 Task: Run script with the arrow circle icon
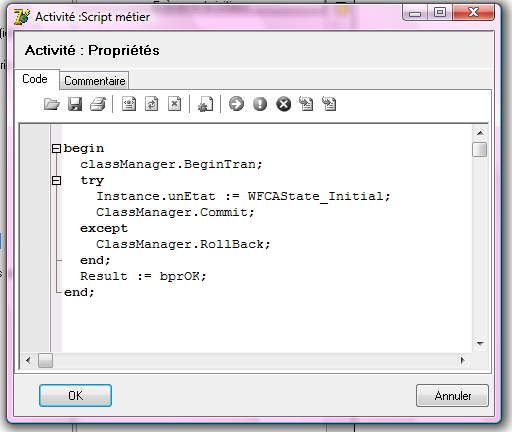(x=236, y=104)
